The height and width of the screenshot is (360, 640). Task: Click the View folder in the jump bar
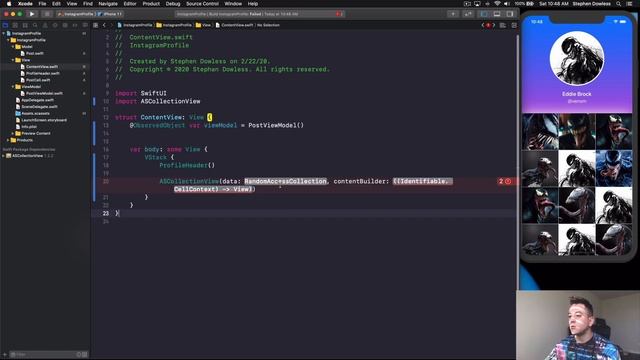203,25
